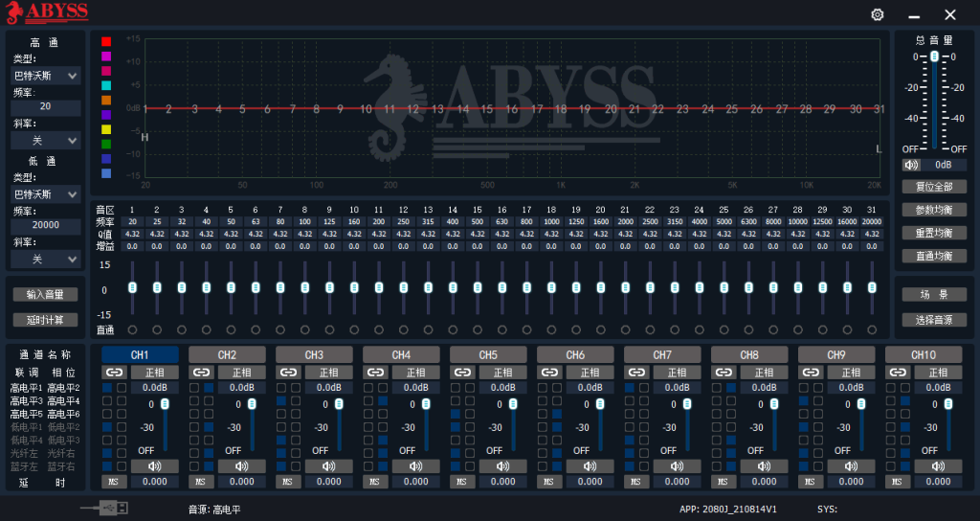Toggle CH4 高电平4 input routing checkbox
The height and width of the screenshot is (521, 980).
click(383, 401)
